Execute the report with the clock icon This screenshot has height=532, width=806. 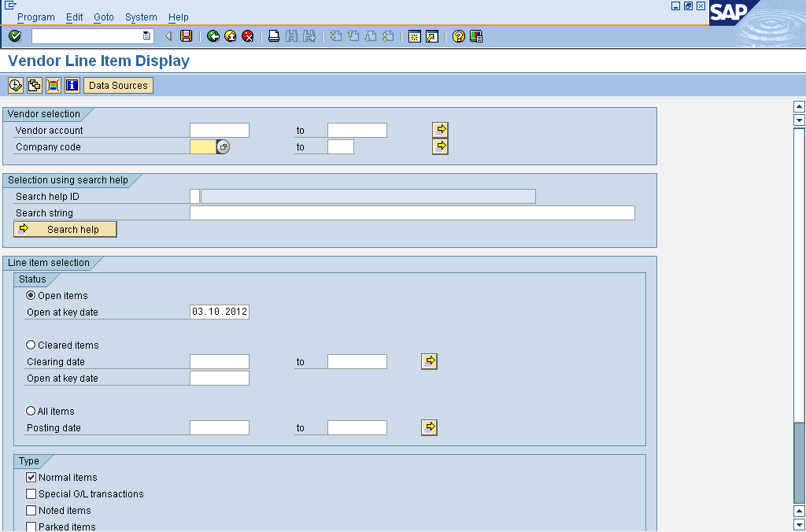(14, 85)
